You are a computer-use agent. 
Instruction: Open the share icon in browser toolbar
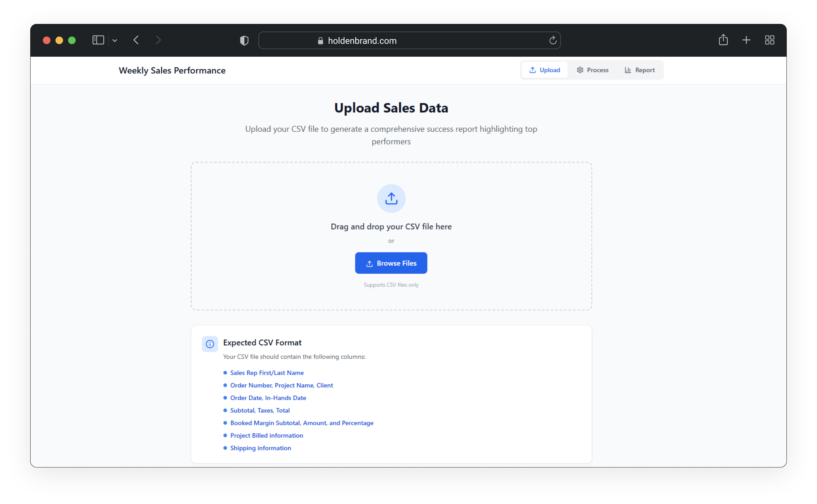(x=723, y=40)
